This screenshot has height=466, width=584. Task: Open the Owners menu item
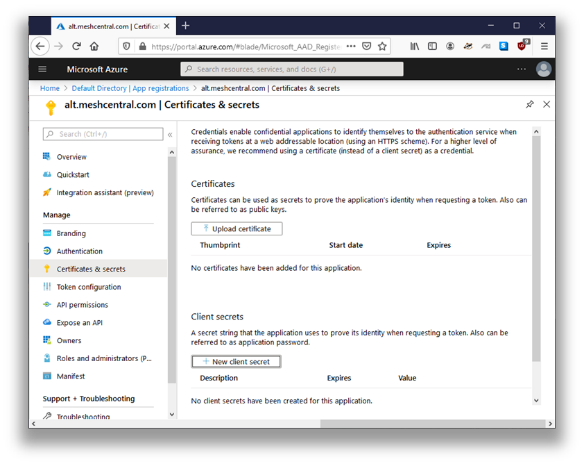pyautogui.click(x=69, y=340)
